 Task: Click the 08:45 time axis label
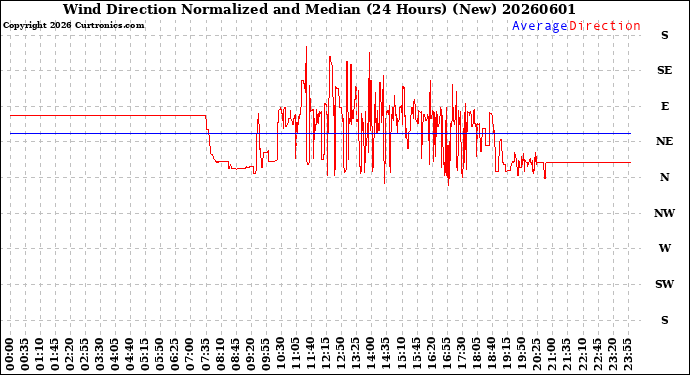(x=235, y=355)
